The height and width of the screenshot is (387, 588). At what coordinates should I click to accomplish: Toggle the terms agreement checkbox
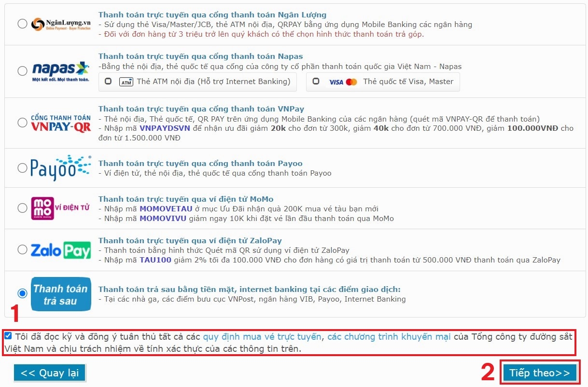(8, 336)
